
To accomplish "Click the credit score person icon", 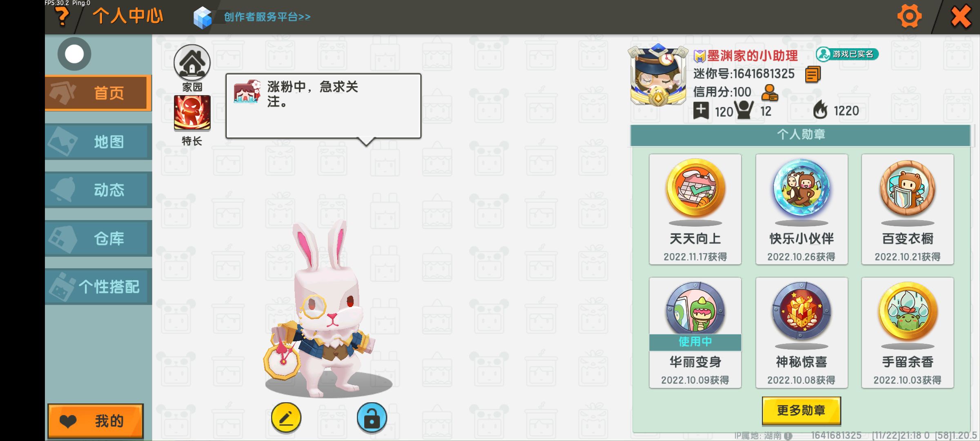I will [770, 93].
